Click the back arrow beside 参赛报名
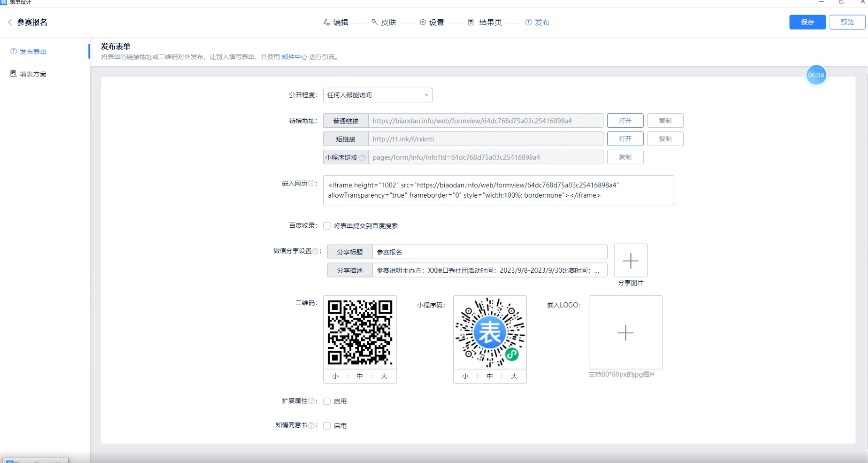Viewport: 868px width, 463px height. coord(10,22)
